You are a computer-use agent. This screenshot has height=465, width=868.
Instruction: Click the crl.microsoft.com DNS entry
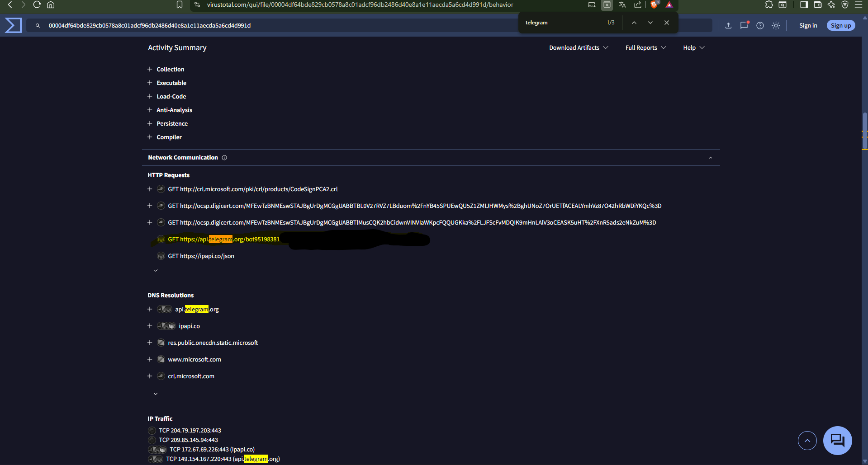pyautogui.click(x=191, y=376)
